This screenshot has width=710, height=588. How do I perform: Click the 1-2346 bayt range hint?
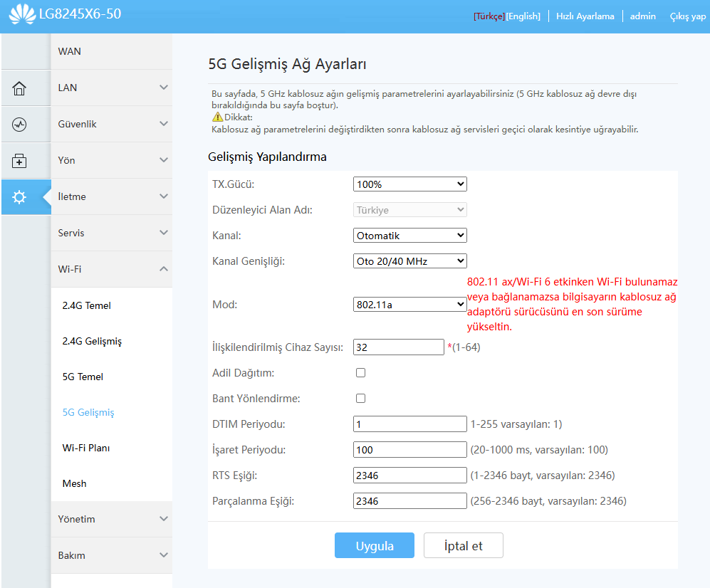coord(543,476)
